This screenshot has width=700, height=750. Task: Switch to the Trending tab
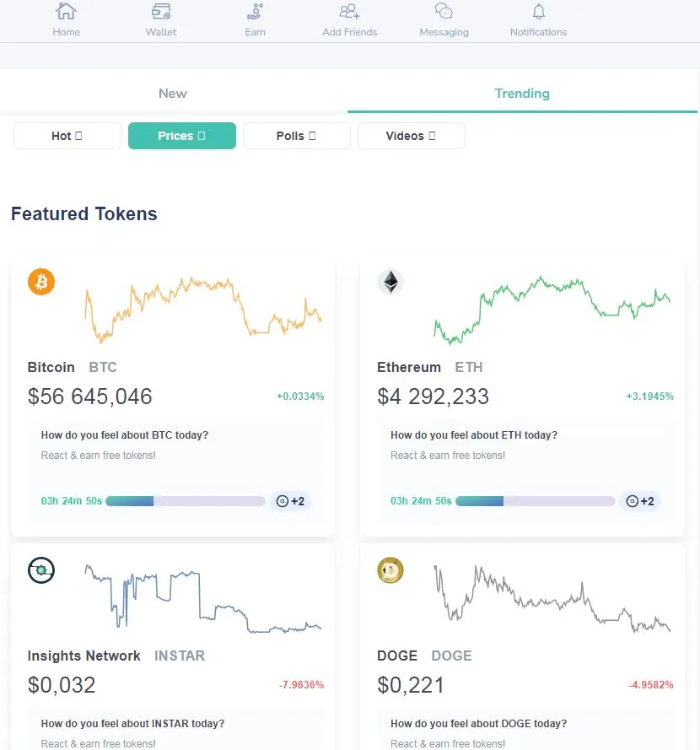pos(522,94)
